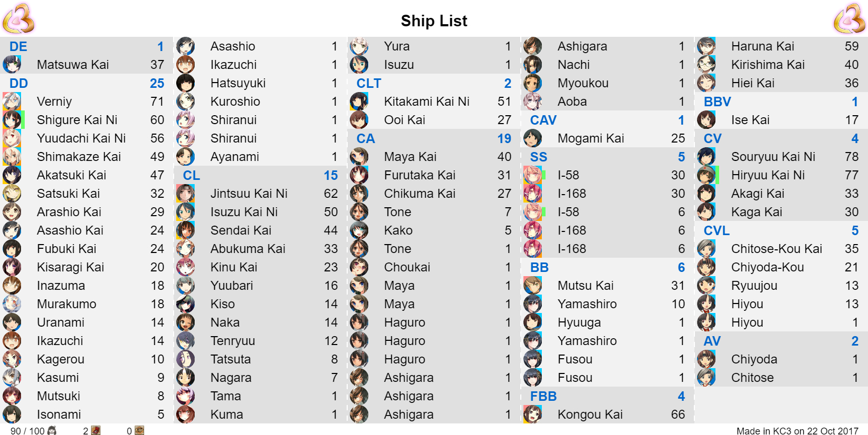Click the Ship List title
Image resolution: width=868 pixels, height=435 pixels.
click(434, 21)
